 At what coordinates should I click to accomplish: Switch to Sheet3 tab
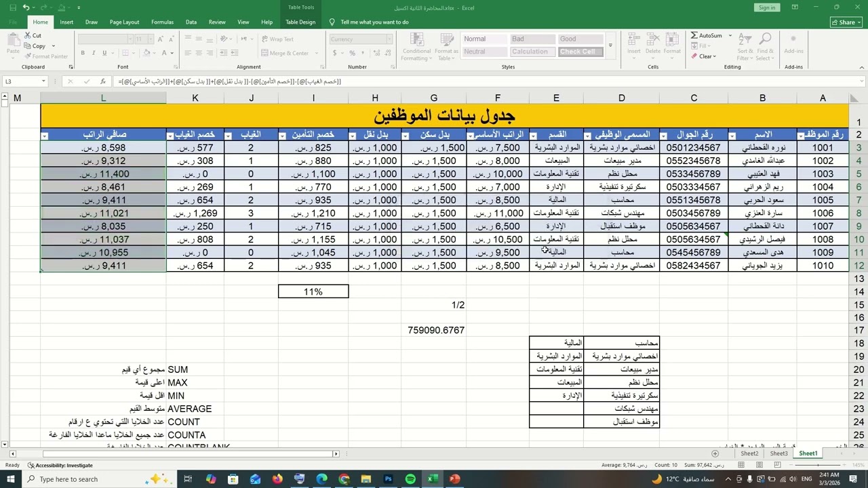pyautogui.click(x=779, y=453)
